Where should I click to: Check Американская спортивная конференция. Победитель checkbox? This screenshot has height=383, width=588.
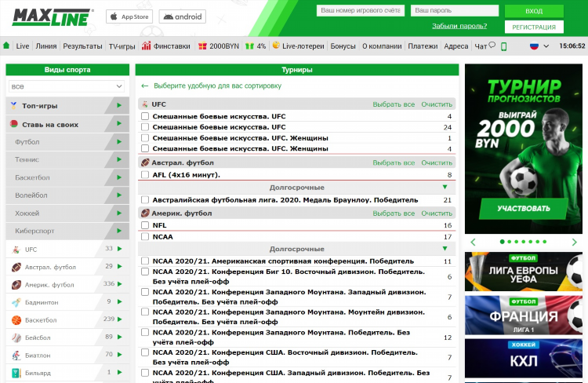pyautogui.click(x=145, y=261)
